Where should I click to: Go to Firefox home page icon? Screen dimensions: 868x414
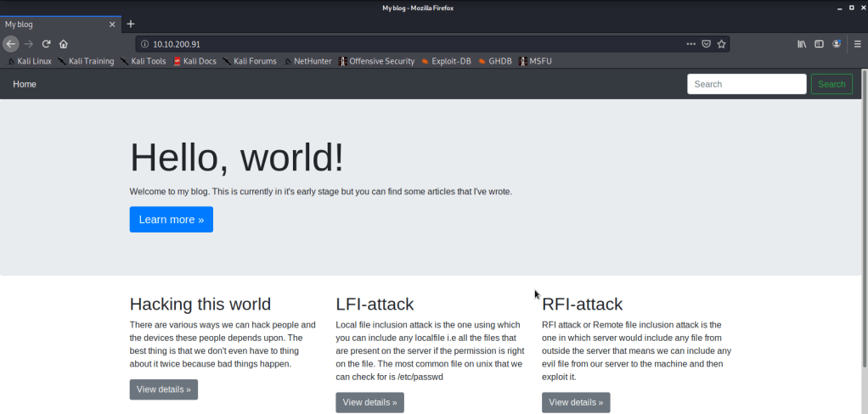point(64,44)
